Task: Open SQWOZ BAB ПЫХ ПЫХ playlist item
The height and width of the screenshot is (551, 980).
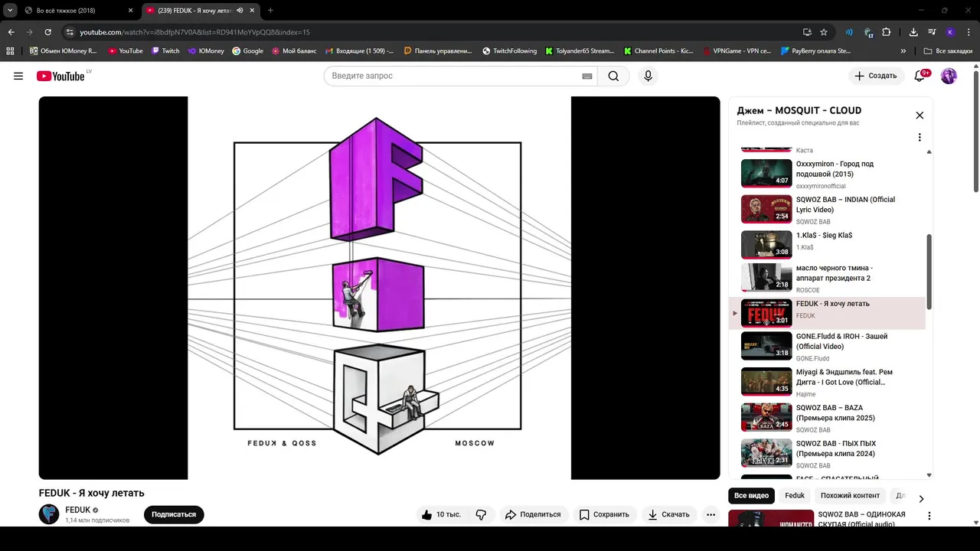Action: (x=827, y=452)
